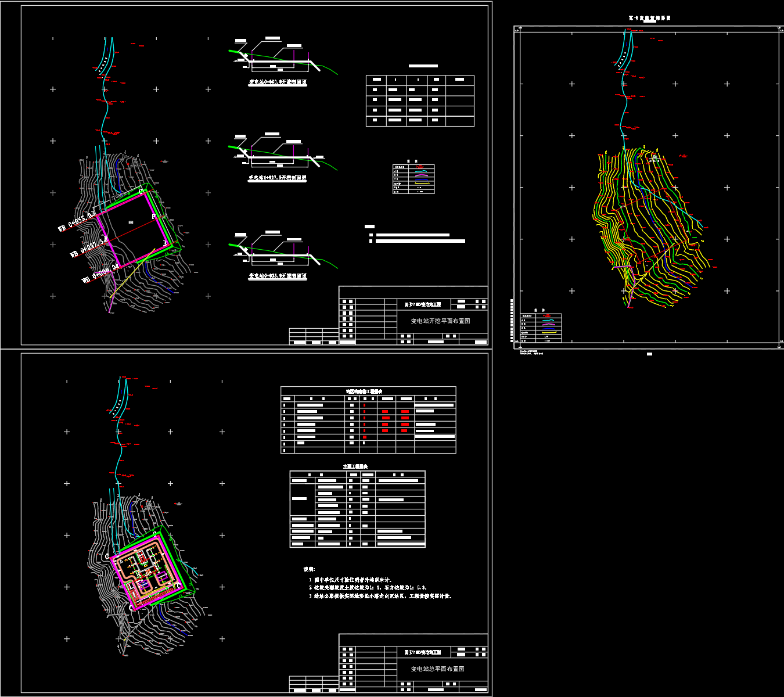Select the 0+000.0 excavation cross-section title
The height and width of the screenshot is (697, 784).
[278, 82]
